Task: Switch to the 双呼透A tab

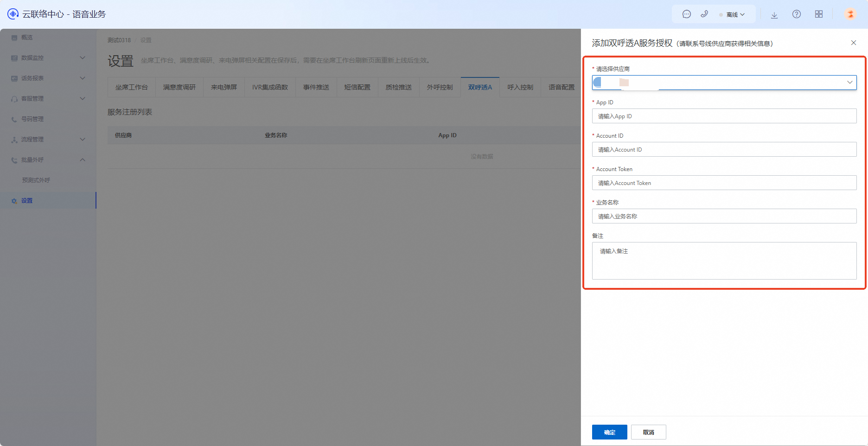Action: click(480, 87)
